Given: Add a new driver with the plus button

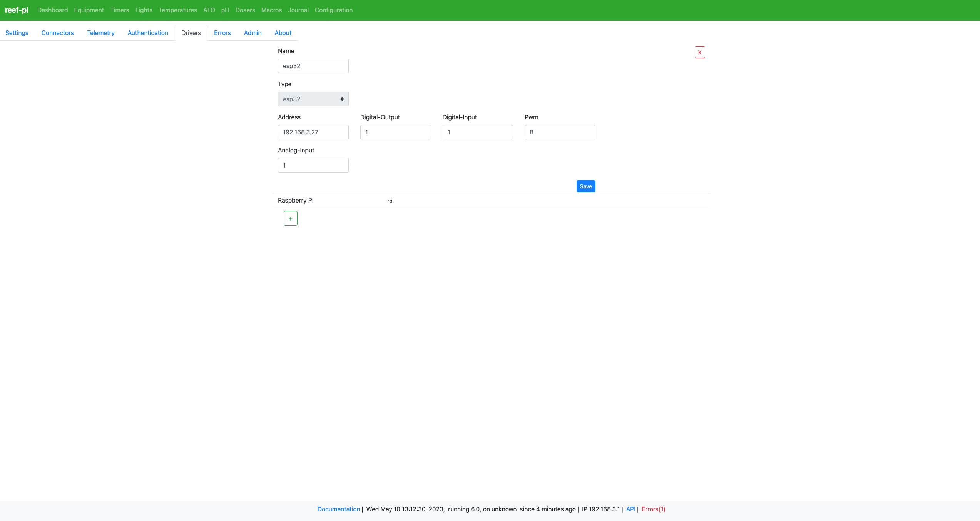Looking at the screenshot, I should [x=291, y=218].
